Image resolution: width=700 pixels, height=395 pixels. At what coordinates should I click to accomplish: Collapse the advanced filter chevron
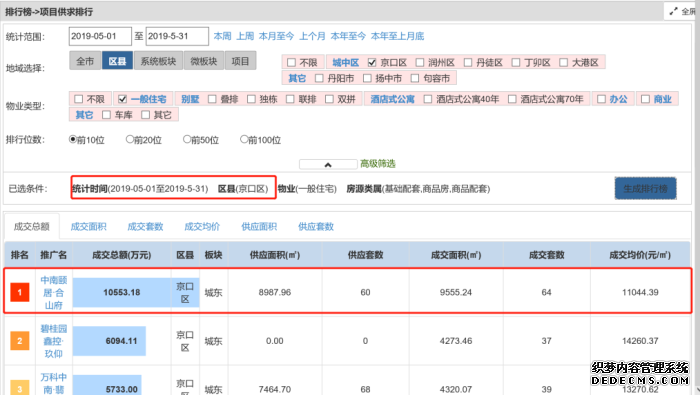[328, 164]
